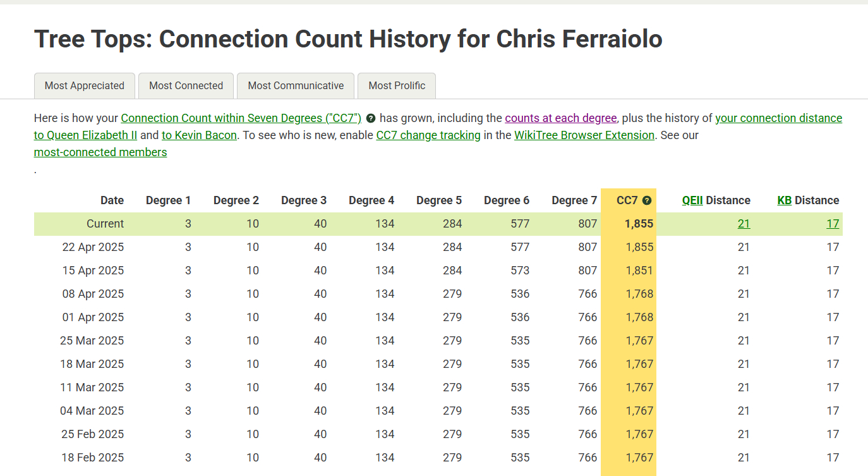Viewport: 868px width, 476px height.
Task: Click the page heading Tree Tops title
Action: 348,39
